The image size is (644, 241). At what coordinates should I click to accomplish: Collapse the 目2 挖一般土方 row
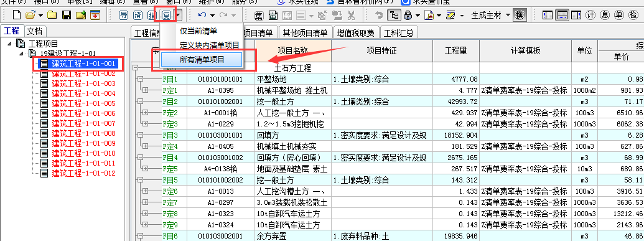point(140,101)
